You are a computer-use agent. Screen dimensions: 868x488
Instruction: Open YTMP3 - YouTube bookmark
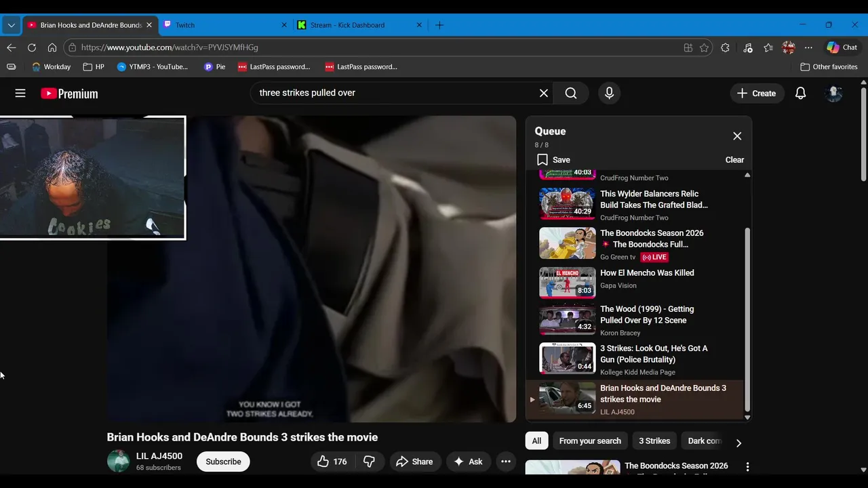point(153,67)
